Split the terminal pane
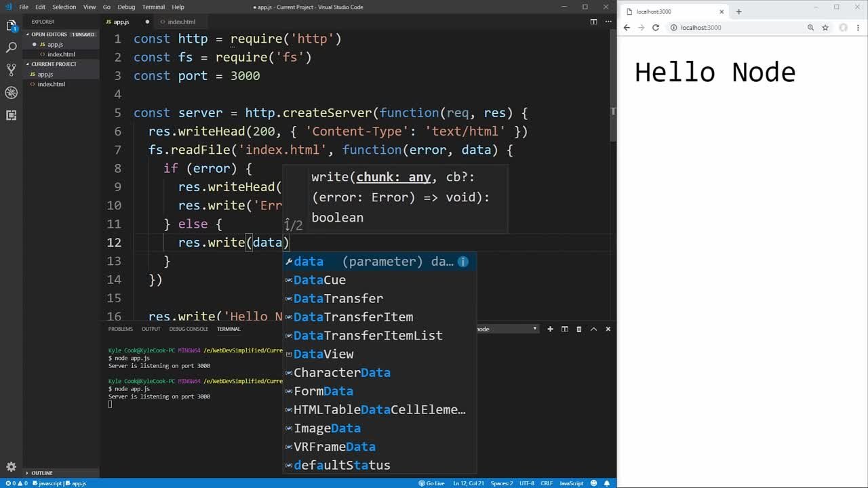The height and width of the screenshot is (488, 868). (x=564, y=329)
